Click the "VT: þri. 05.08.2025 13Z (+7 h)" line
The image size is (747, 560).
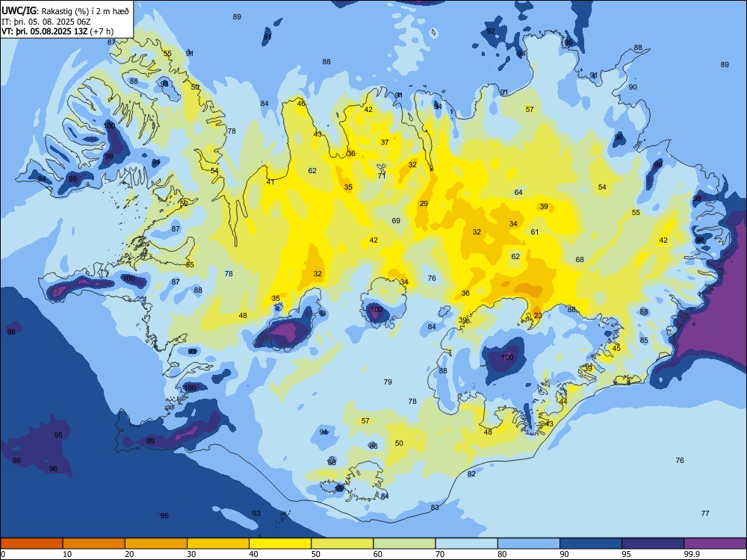(58, 31)
